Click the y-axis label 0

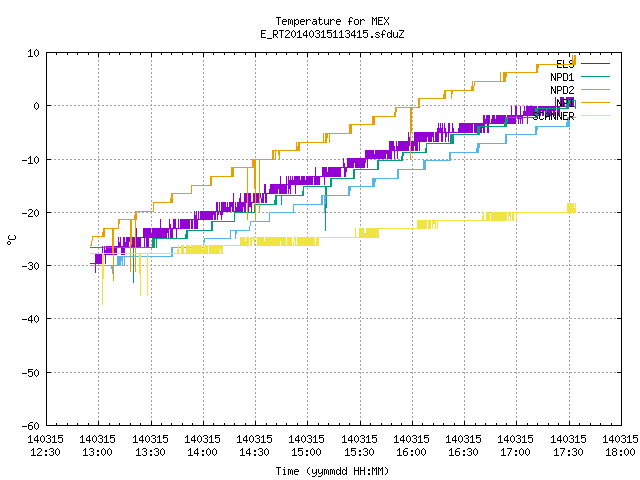coord(37,106)
